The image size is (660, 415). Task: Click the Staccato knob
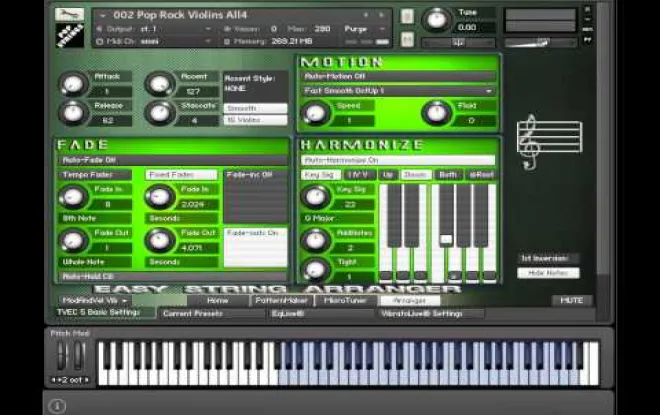click(160, 113)
